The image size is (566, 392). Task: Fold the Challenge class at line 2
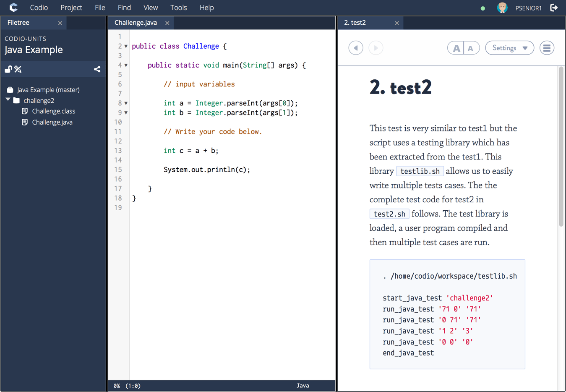click(x=126, y=47)
